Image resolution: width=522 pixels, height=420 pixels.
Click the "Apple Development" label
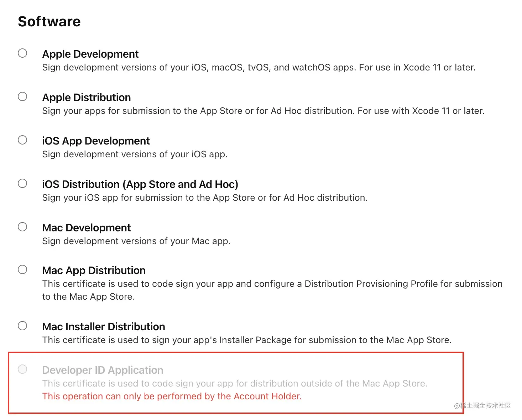[90, 54]
